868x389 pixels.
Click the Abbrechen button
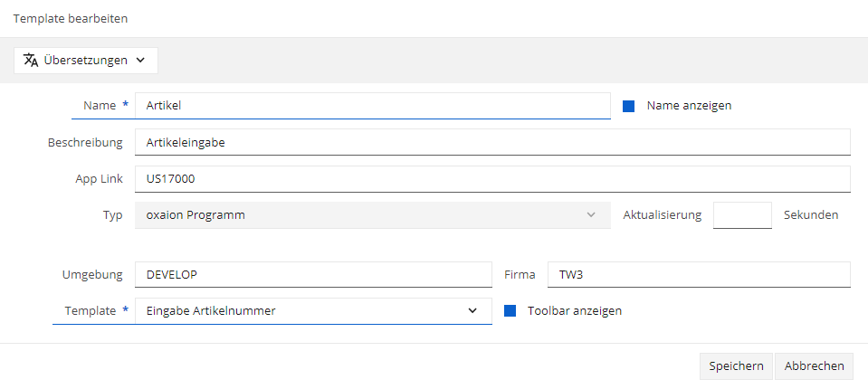pos(815,366)
